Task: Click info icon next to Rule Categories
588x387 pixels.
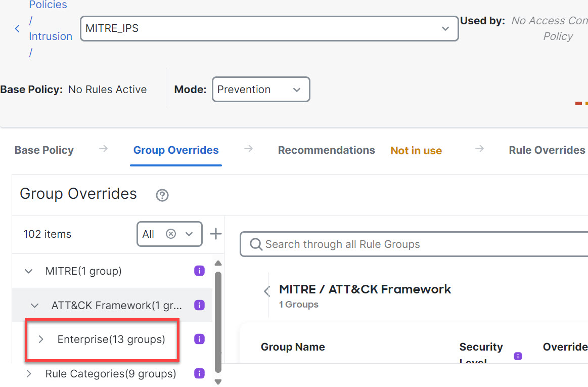Action: point(199,374)
